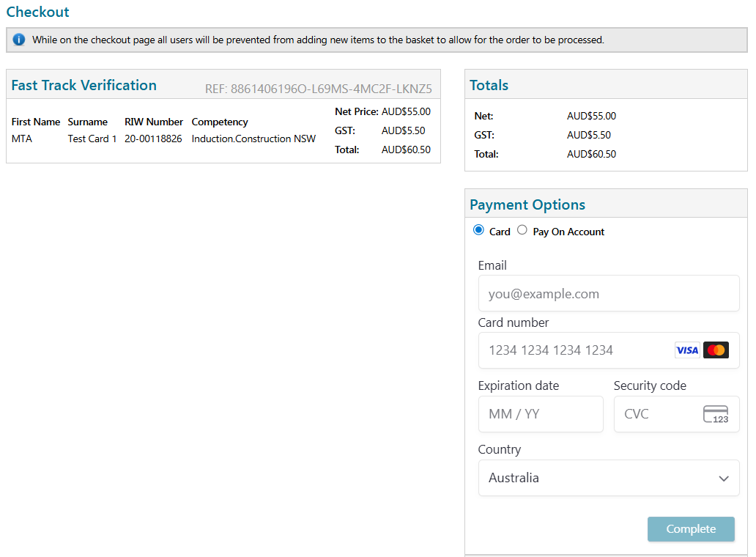Screen dimensions: 756x557
Task: Click the Checkout page title
Action: (x=38, y=12)
